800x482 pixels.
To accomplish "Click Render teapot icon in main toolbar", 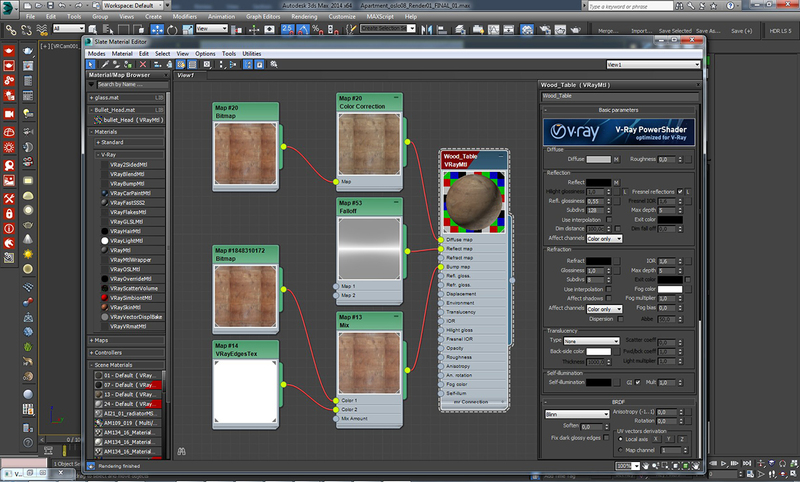I will 576,30.
